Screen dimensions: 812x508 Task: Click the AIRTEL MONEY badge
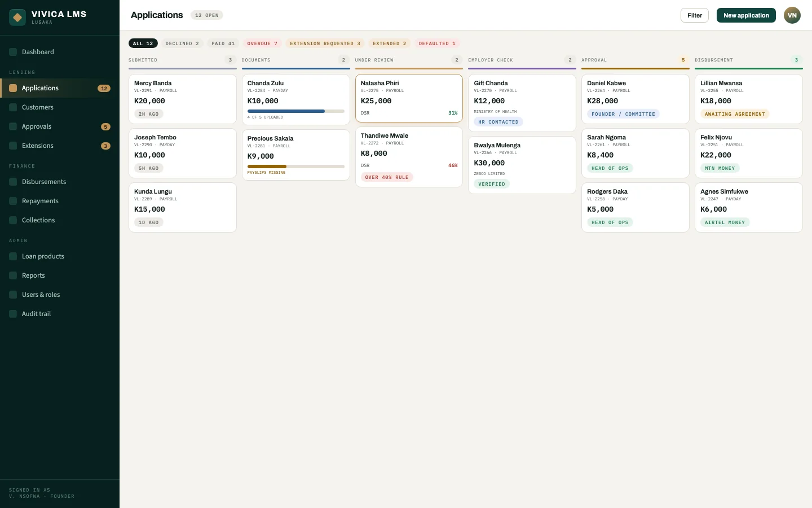coord(725,222)
